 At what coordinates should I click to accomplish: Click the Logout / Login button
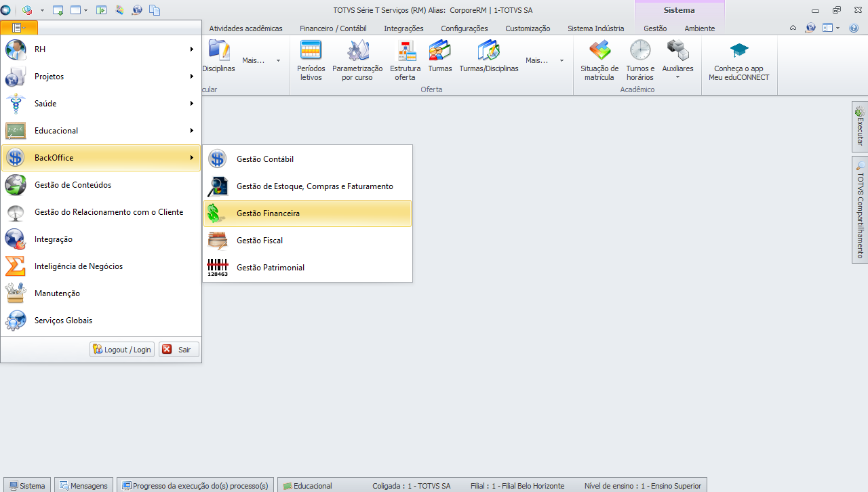click(x=122, y=350)
